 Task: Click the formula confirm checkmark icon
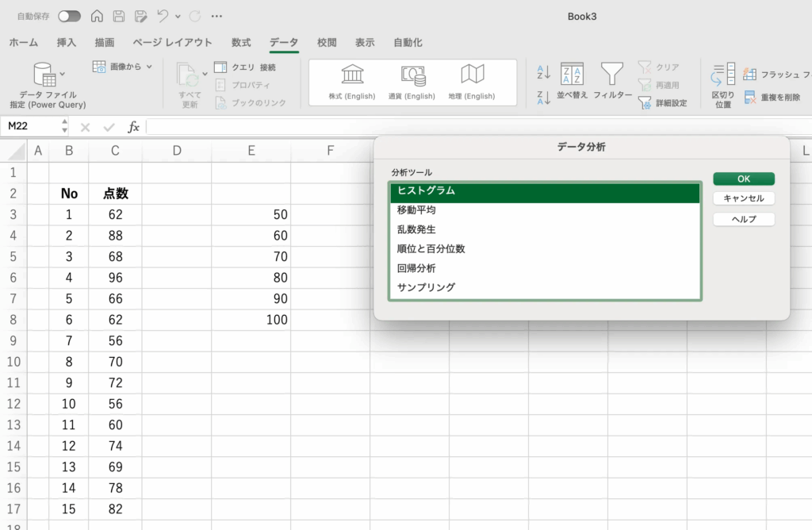[x=109, y=127]
